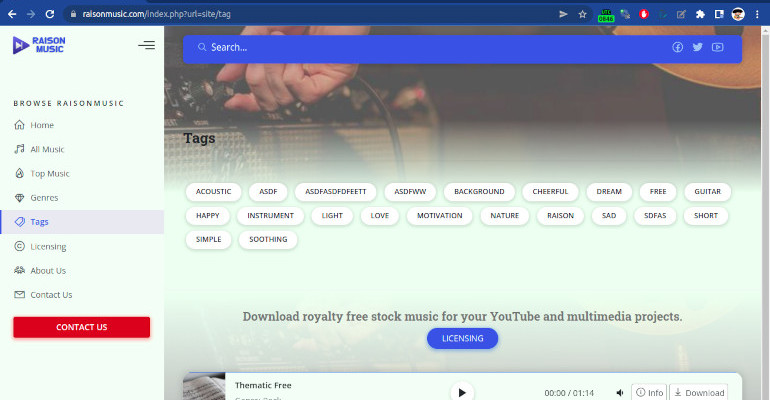Select the SAD tag
770x400 pixels.
[x=609, y=215]
